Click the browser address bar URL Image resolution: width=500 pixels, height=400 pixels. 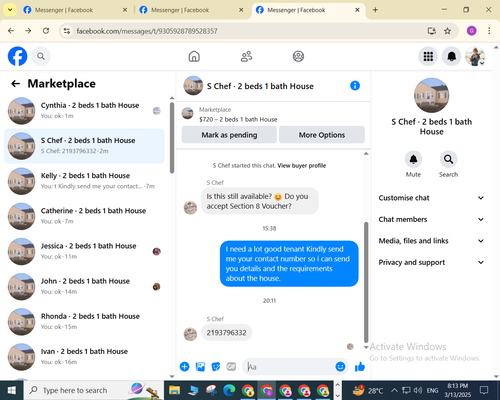(147, 31)
